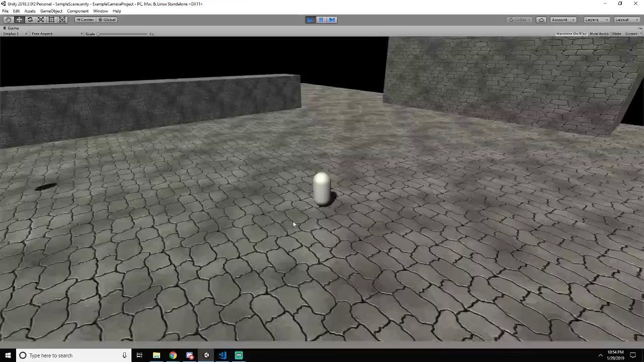Open Visual Studio Code from taskbar

(222, 355)
